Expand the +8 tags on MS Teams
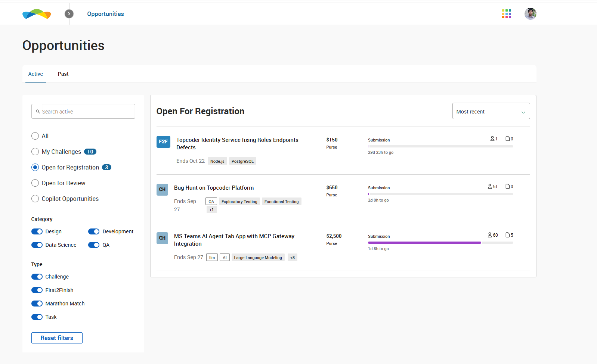 (x=293, y=258)
